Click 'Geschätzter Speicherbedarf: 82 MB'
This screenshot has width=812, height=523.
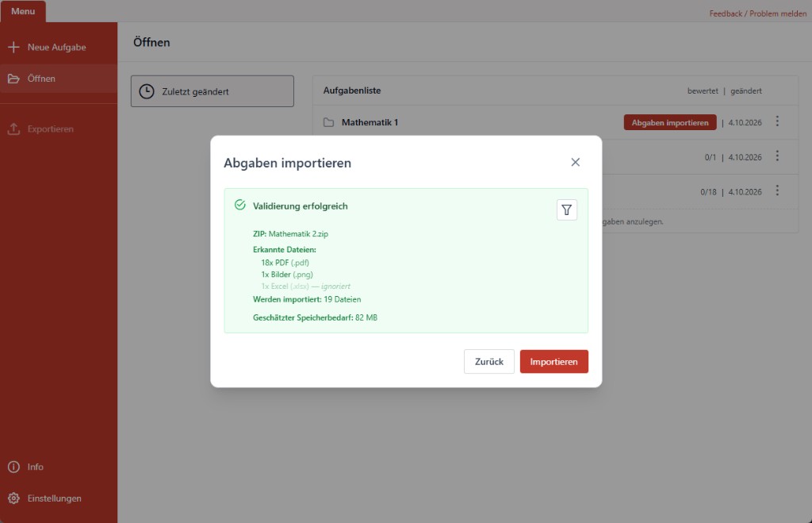[x=315, y=317]
